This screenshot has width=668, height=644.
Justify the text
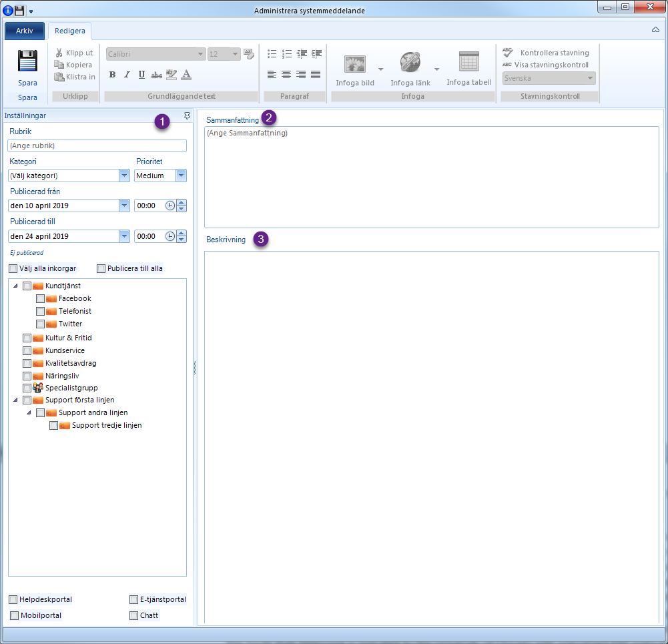click(316, 75)
